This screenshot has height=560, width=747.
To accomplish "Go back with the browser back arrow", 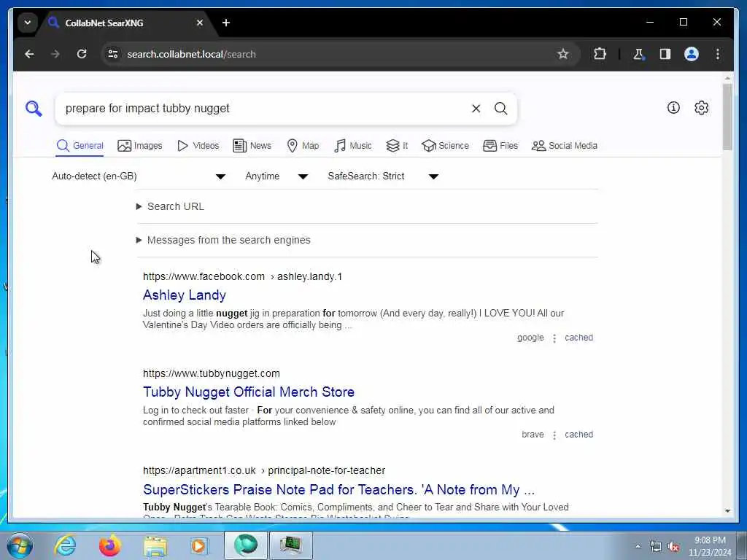I will click(x=29, y=54).
